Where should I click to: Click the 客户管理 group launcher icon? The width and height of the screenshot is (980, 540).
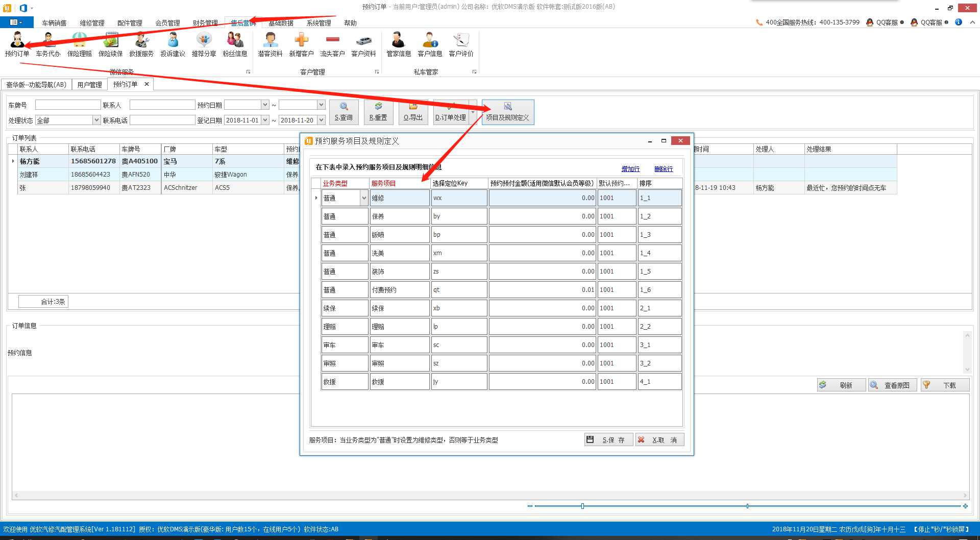[x=377, y=72]
